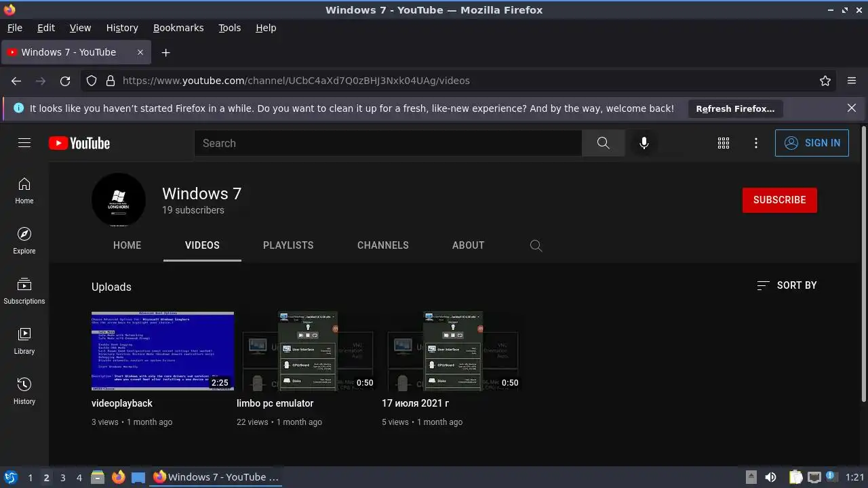Screen dimensions: 868x488
Task: Search within channel magnifier icon
Action: pyautogui.click(x=536, y=245)
